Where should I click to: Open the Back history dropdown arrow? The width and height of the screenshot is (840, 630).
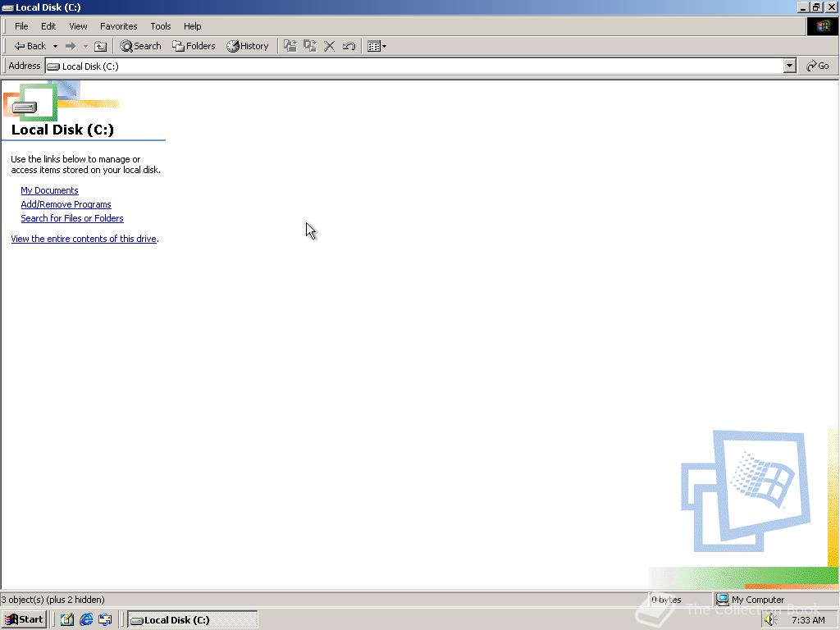(x=55, y=46)
